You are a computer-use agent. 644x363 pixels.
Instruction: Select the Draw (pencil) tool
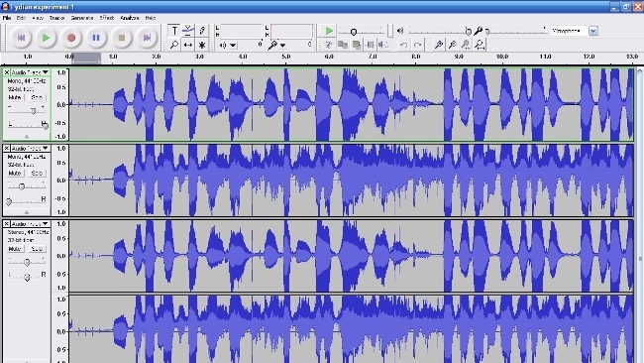202,31
